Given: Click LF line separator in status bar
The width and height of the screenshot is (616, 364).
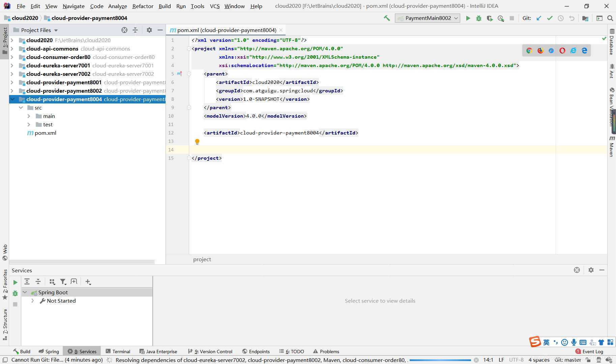Looking at the screenshot, I should [x=501, y=360].
